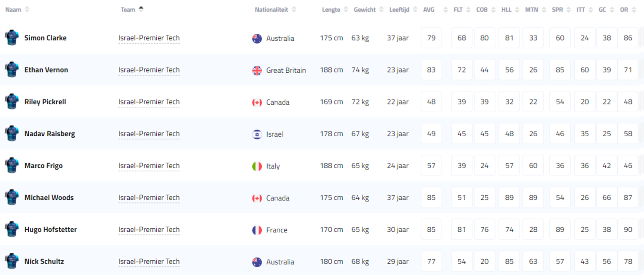The image size is (644, 275).
Task: Open Hugo Hofstetter's rider profile
Action: pyautogui.click(x=51, y=229)
